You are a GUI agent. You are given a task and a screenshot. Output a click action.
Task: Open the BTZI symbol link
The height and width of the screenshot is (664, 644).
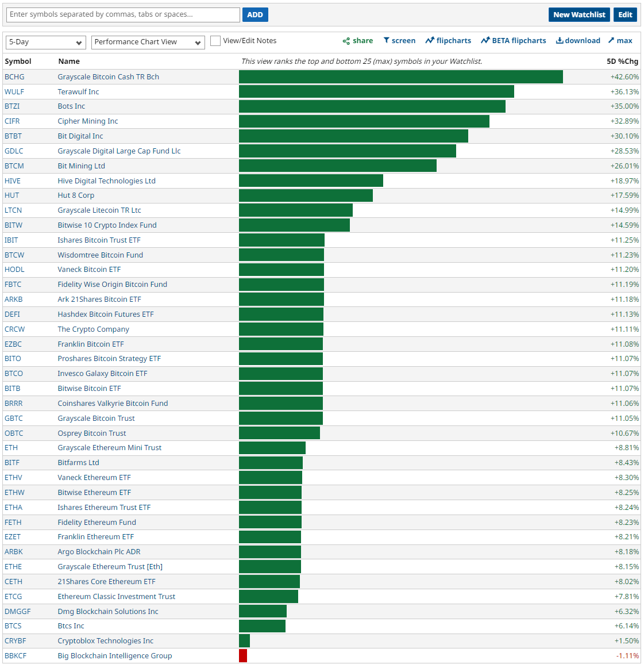pos(12,106)
